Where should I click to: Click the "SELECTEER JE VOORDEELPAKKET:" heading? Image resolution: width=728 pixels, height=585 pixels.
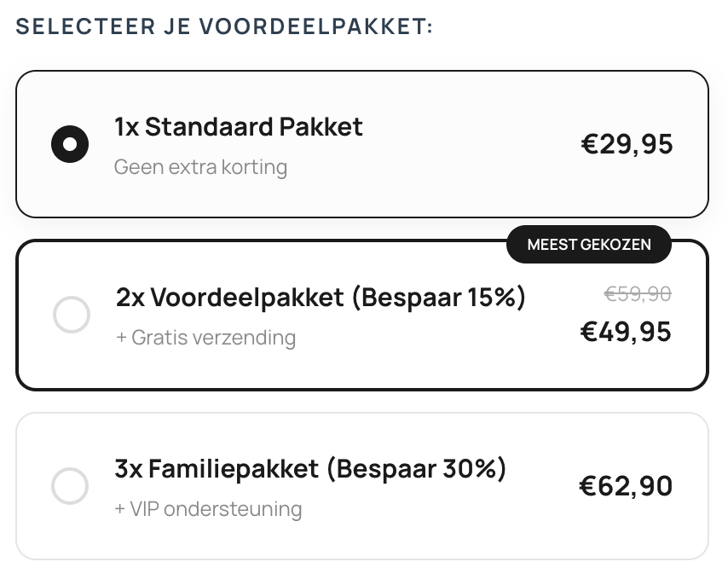pyautogui.click(x=224, y=26)
